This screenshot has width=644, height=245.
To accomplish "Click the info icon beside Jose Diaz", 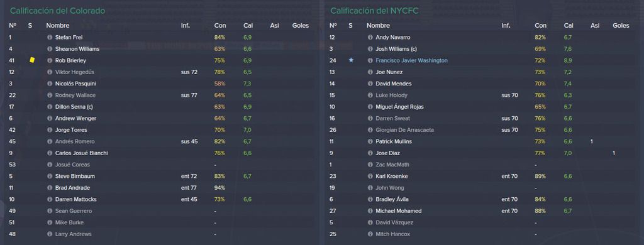I will 370,153.
